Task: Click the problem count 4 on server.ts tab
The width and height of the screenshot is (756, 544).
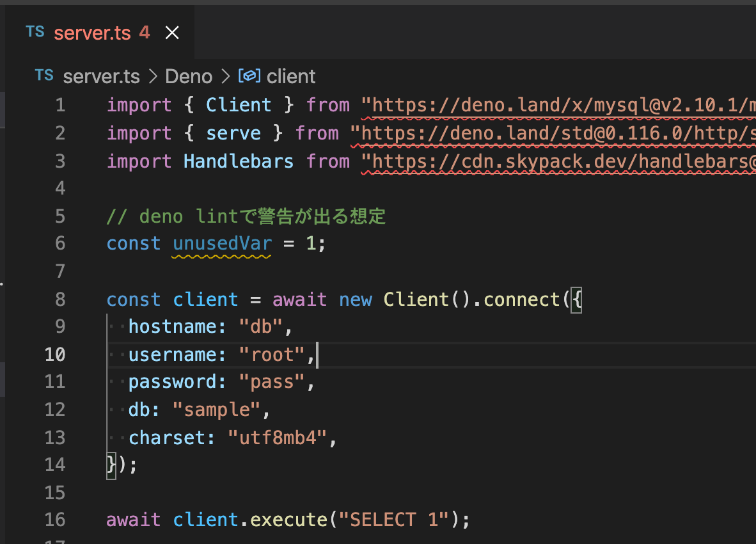Action: pyautogui.click(x=145, y=32)
